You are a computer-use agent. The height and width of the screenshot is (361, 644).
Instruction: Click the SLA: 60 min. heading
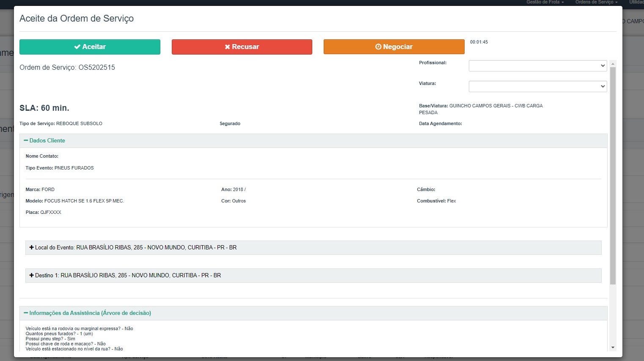pyautogui.click(x=44, y=108)
